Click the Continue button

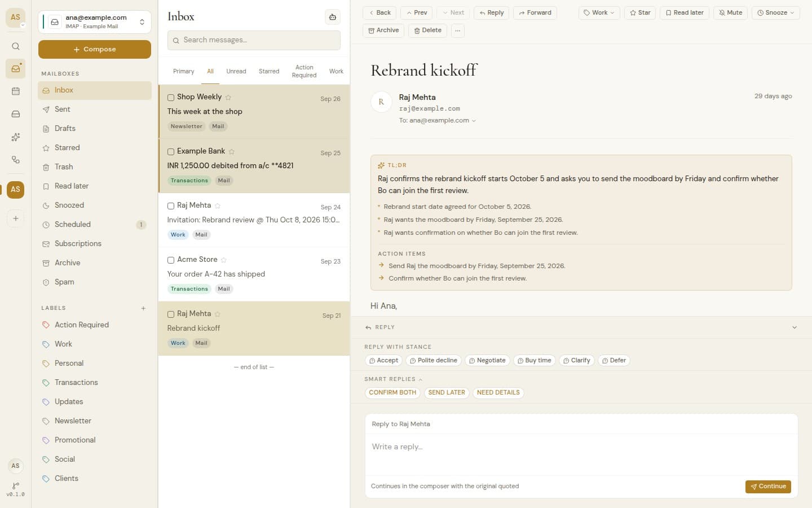click(x=768, y=487)
